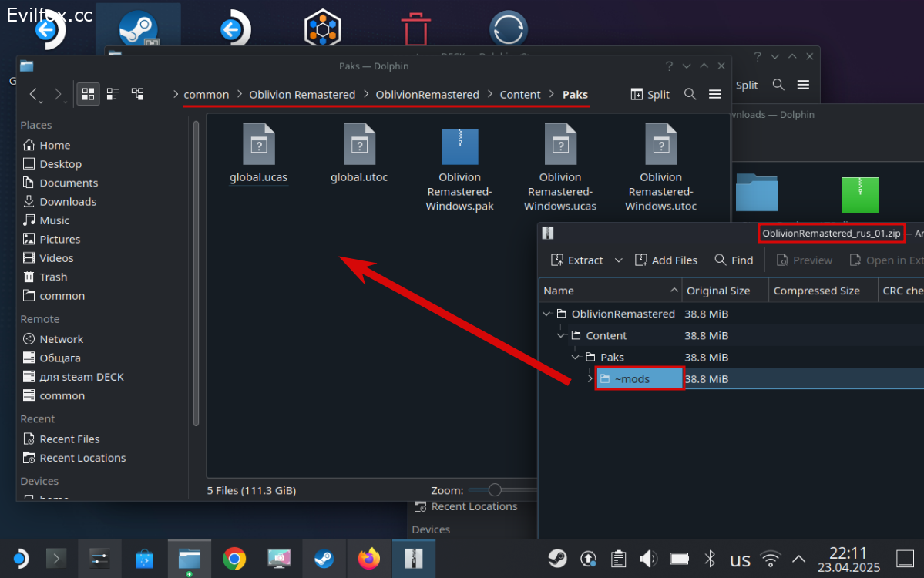Select Oblivion Remastered-Windows.utoc file
Viewport: 924px width, 578px height.
click(660, 167)
